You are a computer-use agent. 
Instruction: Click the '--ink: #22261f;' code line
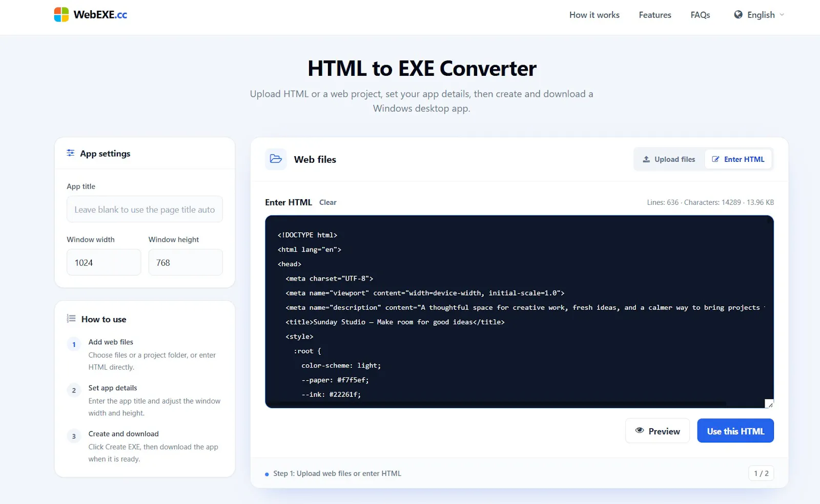(x=331, y=394)
